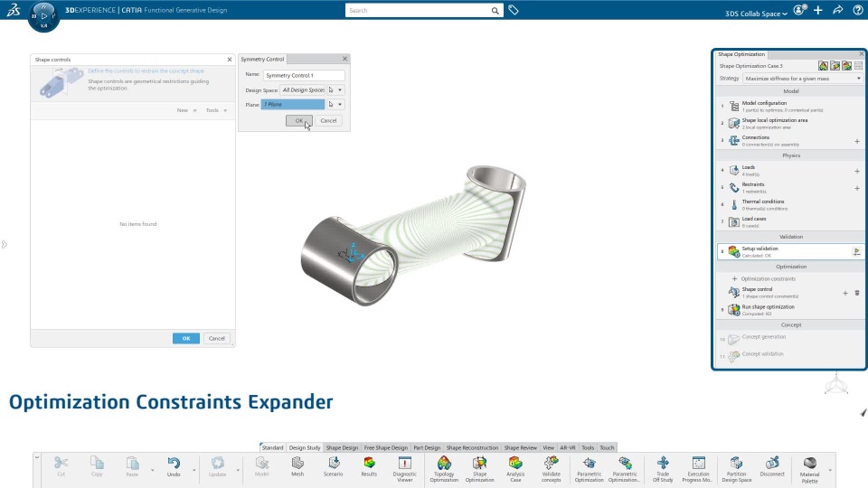This screenshot has width=868, height=488.
Task: Open Connections step icon
Action: [x=734, y=141]
